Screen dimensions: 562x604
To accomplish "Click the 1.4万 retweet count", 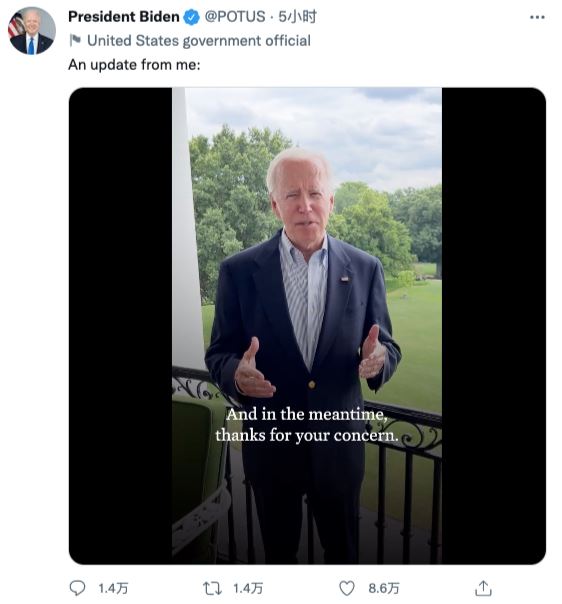I will (x=248, y=589).
